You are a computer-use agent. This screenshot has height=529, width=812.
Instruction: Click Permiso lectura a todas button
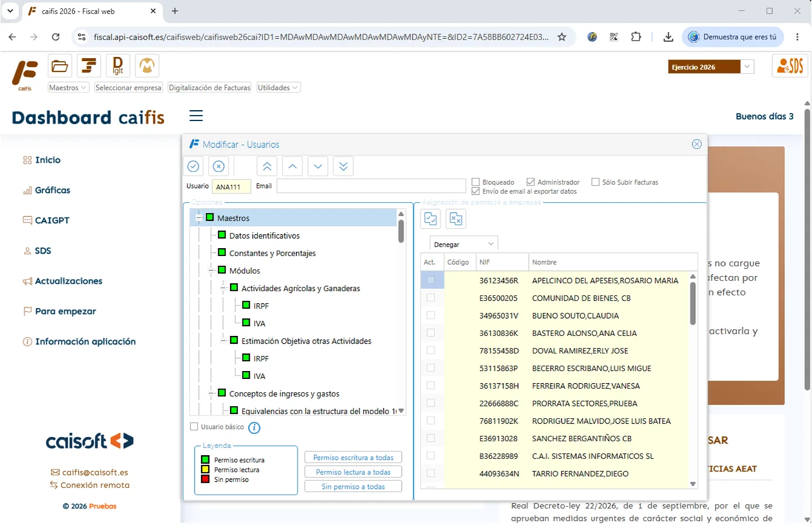(x=353, y=472)
